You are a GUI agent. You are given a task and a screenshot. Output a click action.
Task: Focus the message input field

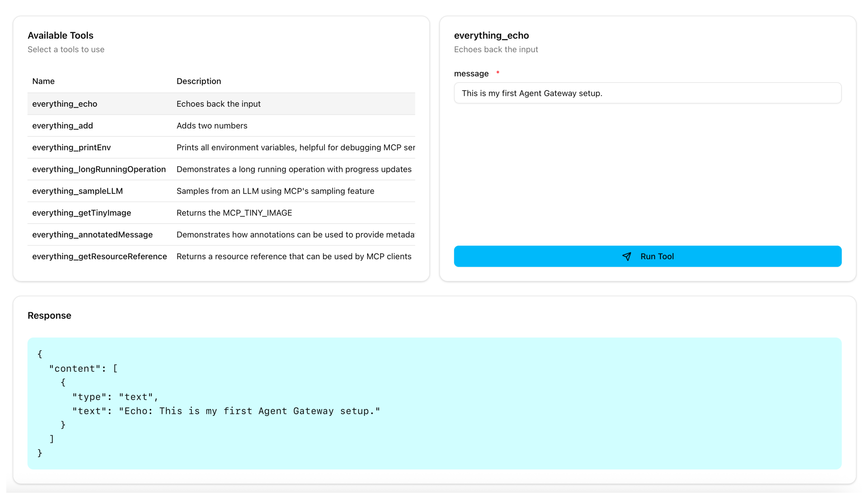647,93
